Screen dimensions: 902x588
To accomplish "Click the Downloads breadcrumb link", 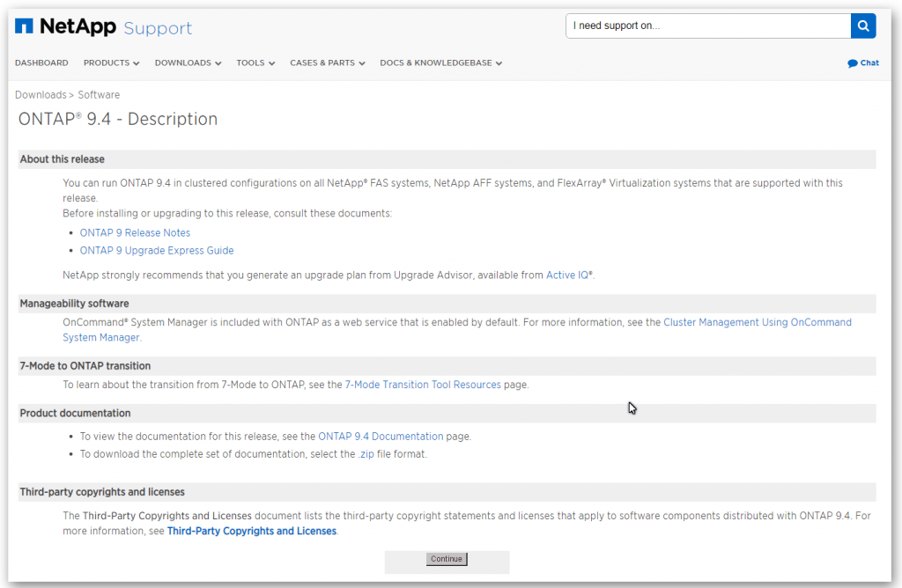I will pyautogui.click(x=41, y=94).
